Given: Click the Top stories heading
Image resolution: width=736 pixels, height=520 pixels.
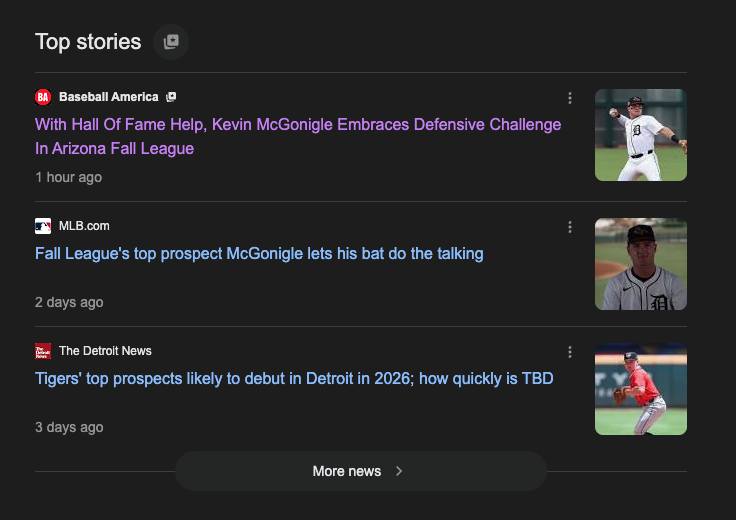Looking at the screenshot, I should (88, 42).
